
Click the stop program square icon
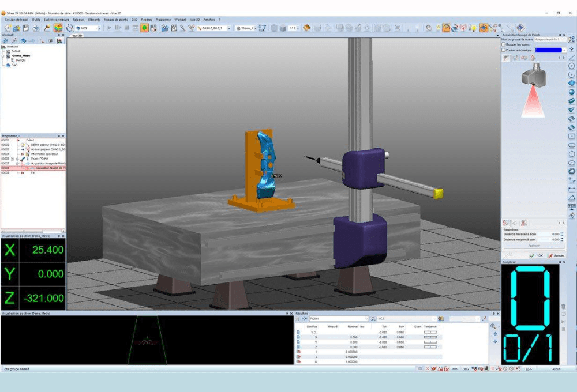(x=126, y=28)
